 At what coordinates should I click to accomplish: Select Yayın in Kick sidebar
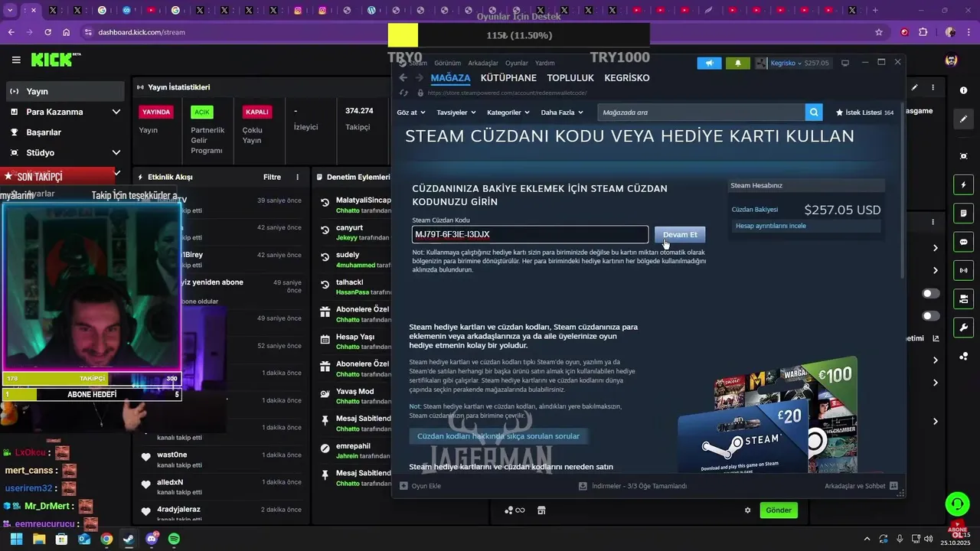click(65, 91)
